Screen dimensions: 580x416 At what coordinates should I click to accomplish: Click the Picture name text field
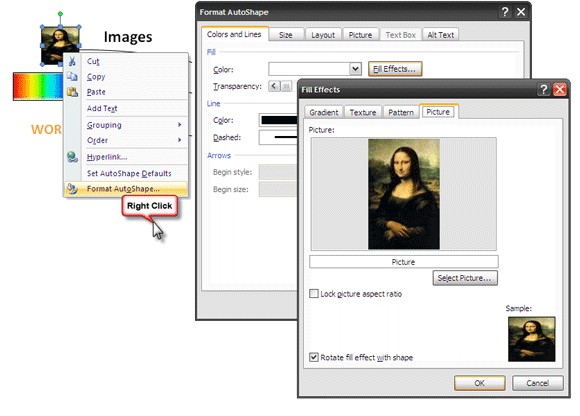[404, 262]
